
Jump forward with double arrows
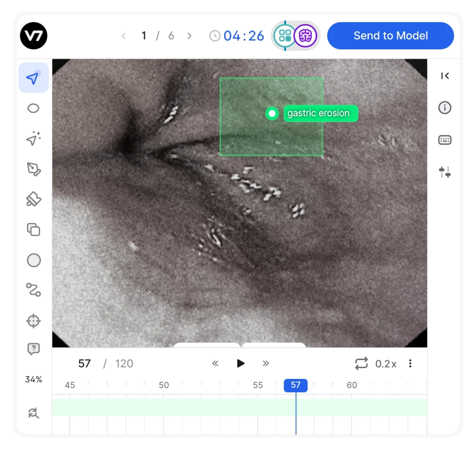coord(266,364)
